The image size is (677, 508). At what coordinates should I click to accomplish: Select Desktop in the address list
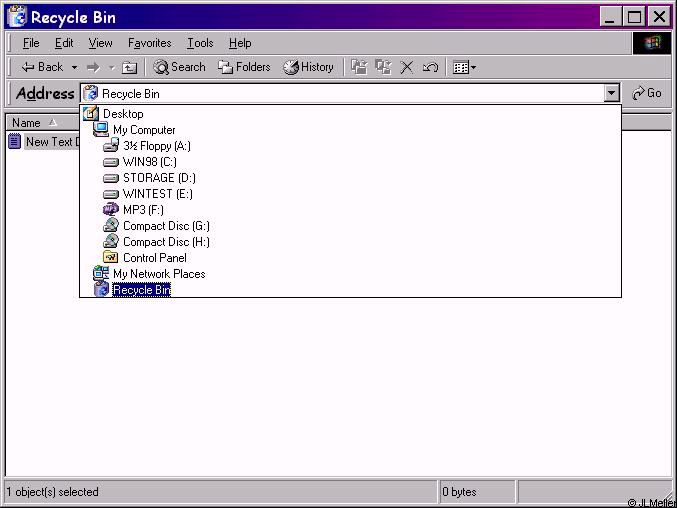tap(123, 114)
